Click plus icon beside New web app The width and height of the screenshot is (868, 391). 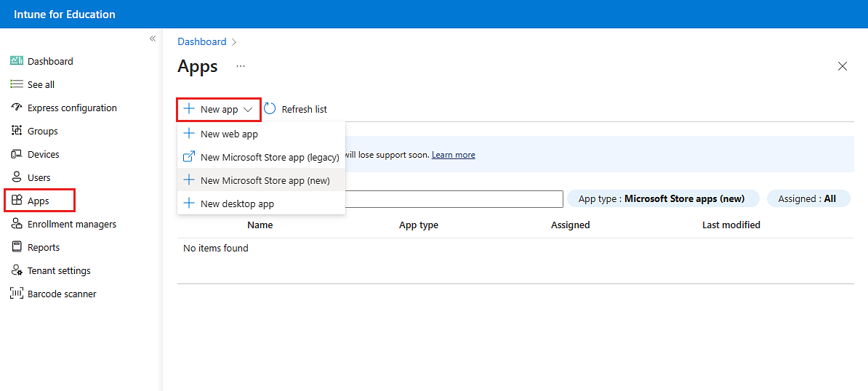pos(189,134)
